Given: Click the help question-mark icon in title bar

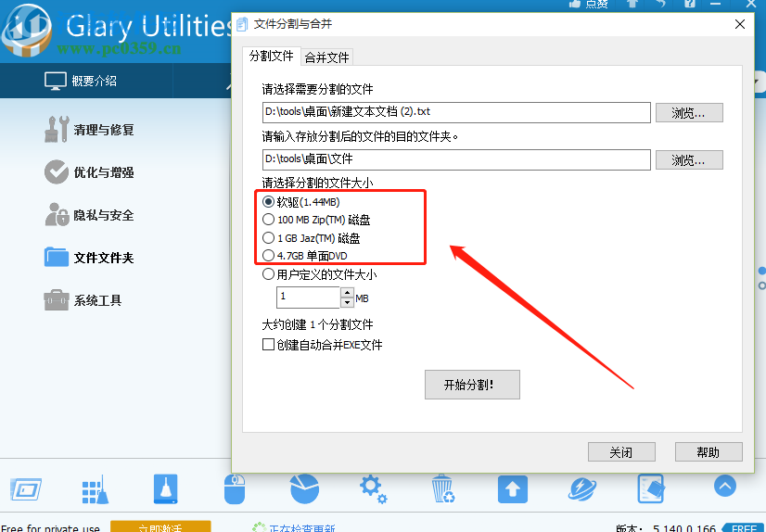Looking at the screenshot, I should pyautogui.click(x=689, y=4).
